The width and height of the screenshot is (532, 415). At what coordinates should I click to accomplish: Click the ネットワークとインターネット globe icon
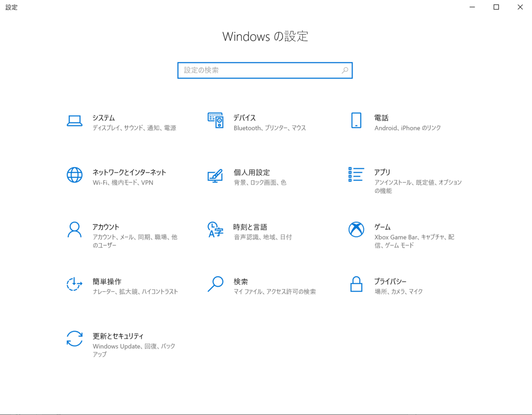[74, 175]
